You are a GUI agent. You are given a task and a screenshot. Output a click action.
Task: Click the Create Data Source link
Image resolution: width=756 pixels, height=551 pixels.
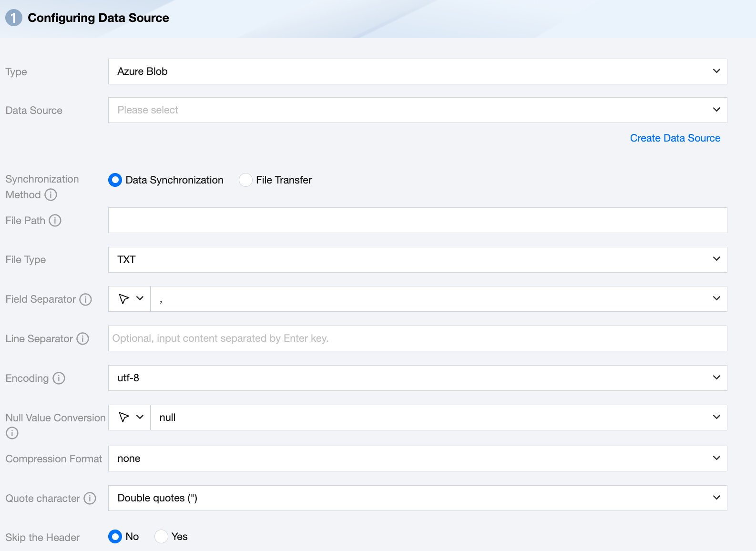tap(675, 138)
